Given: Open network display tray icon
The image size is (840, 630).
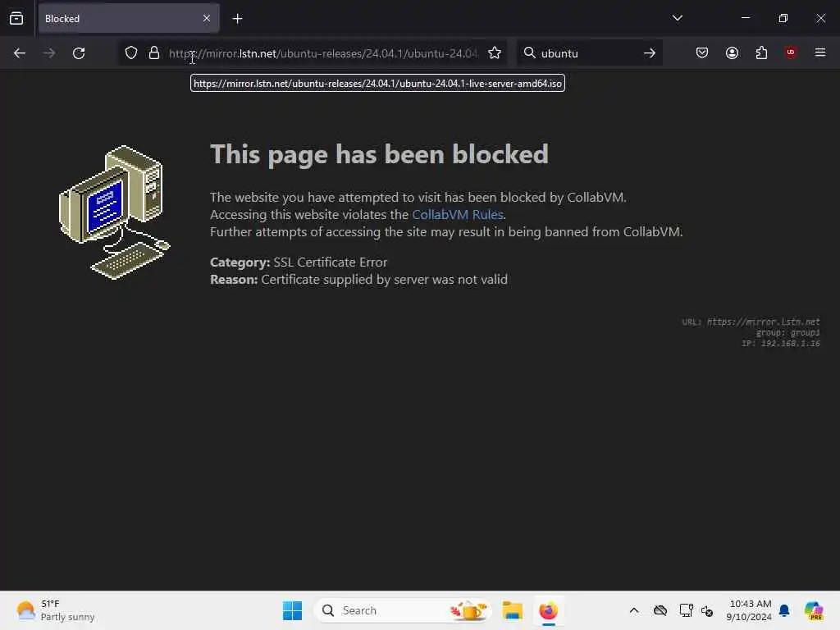Looking at the screenshot, I should tap(686, 610).
